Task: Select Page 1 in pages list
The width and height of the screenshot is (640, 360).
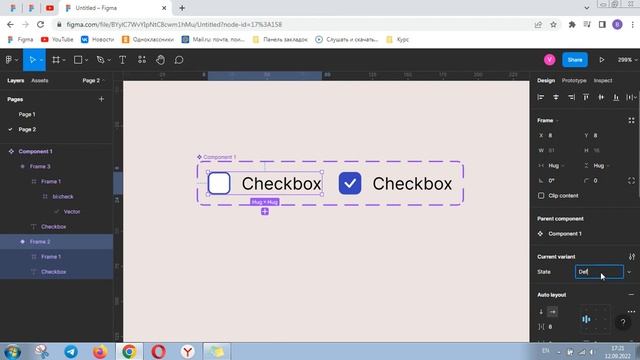Action: click(27, 114)
